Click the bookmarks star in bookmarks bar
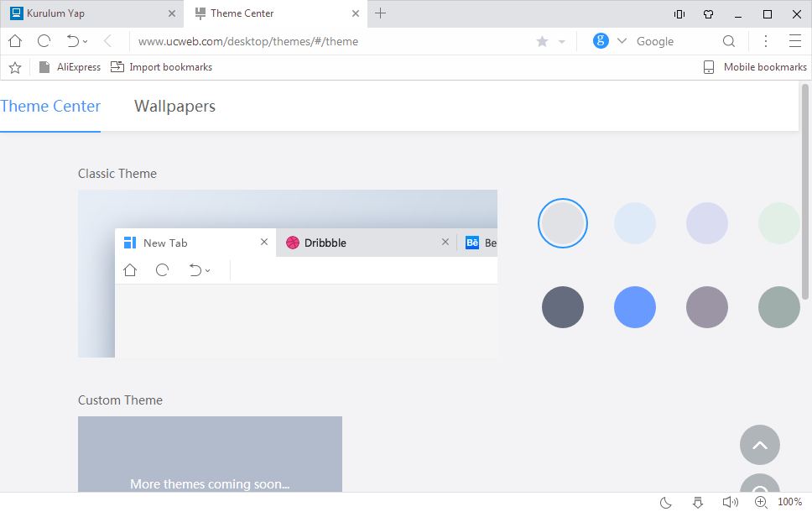 tap(15, 67)
